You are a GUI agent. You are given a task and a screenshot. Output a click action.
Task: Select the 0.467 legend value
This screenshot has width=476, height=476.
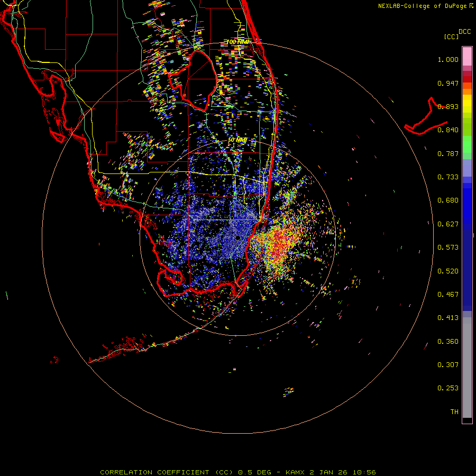click(448, 295)
